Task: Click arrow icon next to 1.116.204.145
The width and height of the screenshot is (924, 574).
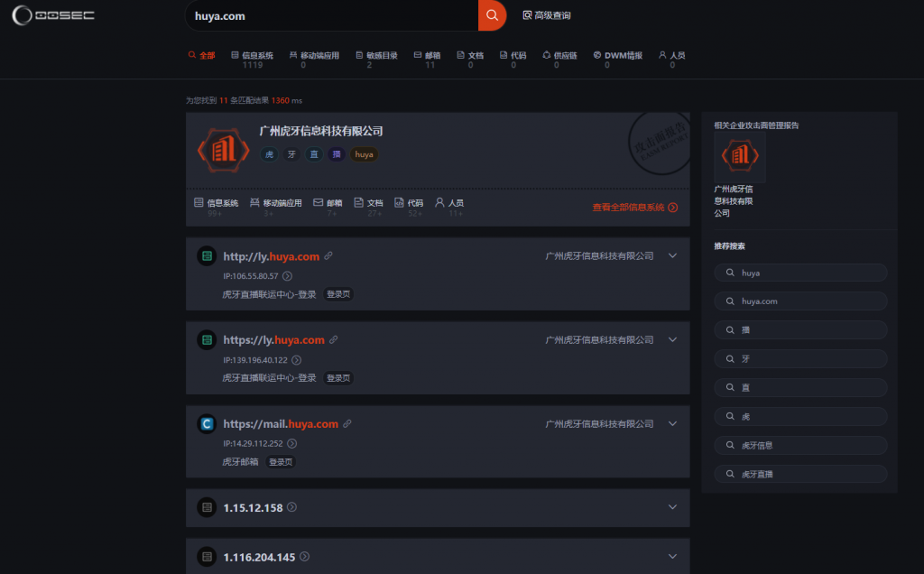Action: [304, 556]
